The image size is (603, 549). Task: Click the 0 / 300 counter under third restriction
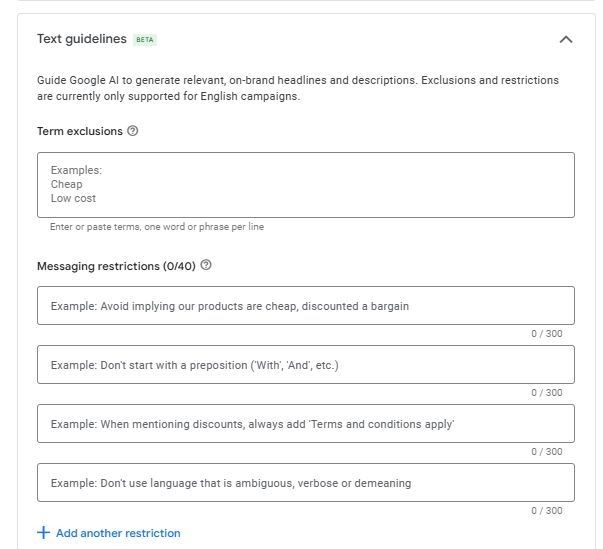pyautogui.click(x=546, y=452)
